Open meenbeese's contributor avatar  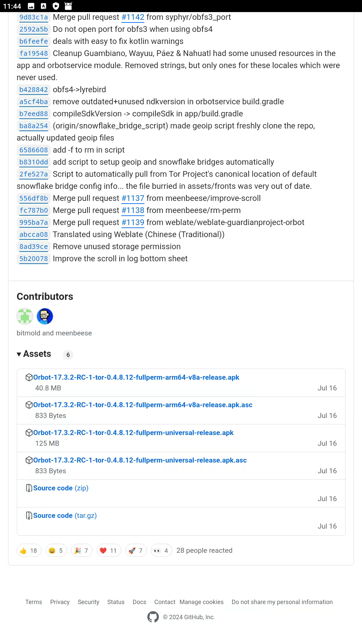click(45, 316)
